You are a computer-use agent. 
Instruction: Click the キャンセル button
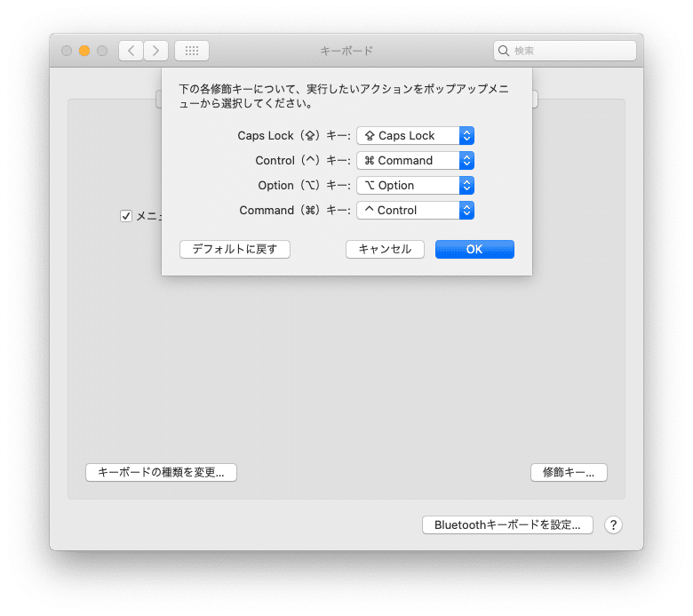(x=385, y=250)
